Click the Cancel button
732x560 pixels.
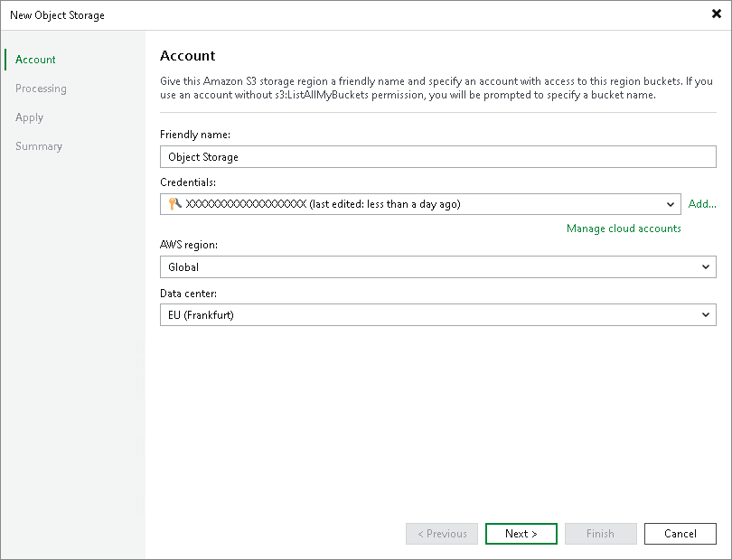[x=680, y=534]
